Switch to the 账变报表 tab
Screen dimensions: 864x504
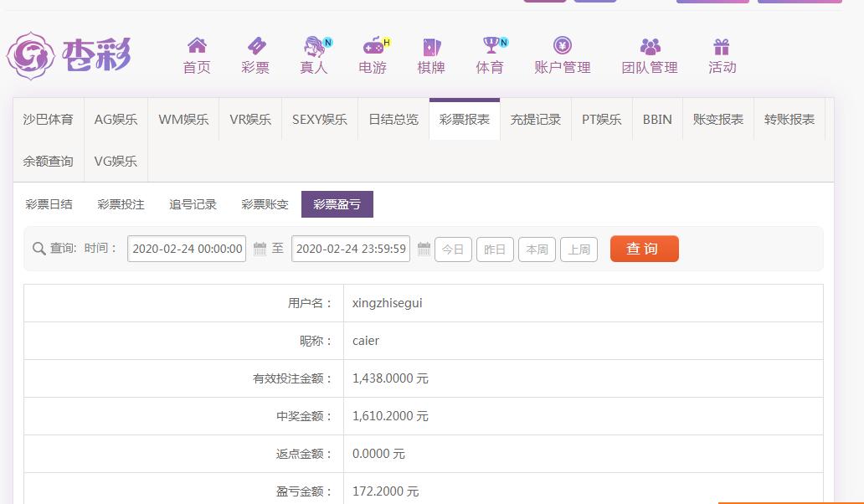coord(718,120)
